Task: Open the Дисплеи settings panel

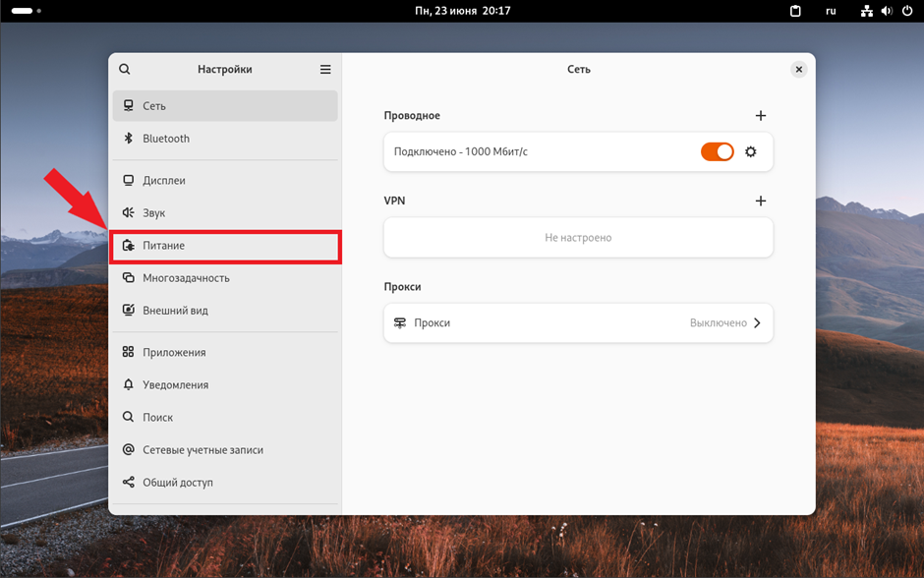Action: tap(225, 181)
